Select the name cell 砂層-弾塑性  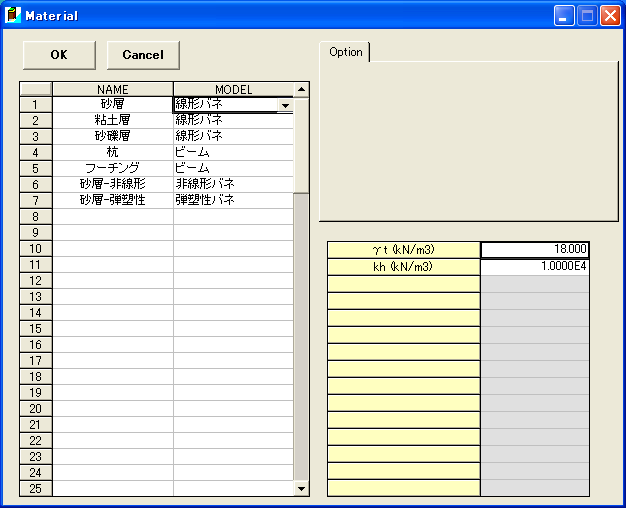[x=113, y=200]
